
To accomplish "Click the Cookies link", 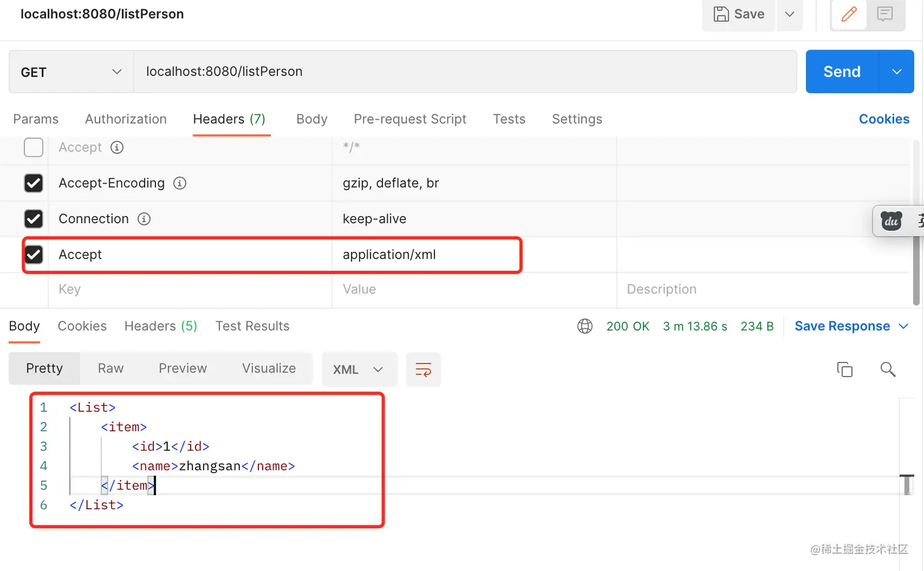I will click(x=884, y=119).
